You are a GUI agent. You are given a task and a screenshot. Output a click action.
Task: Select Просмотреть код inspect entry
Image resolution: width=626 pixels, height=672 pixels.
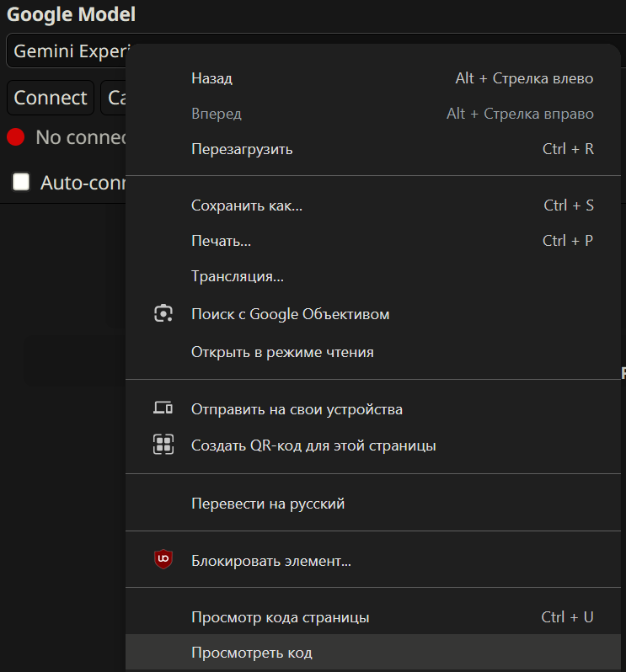tap(373, 653)
